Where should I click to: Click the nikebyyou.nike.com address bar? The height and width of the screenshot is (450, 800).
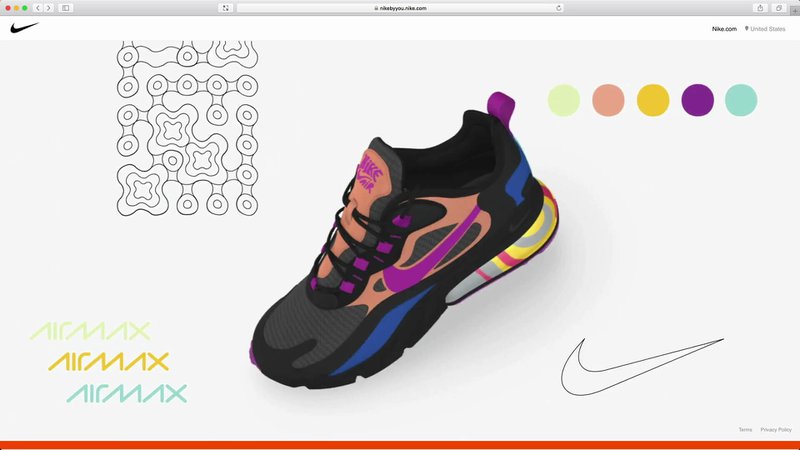(400, 8)
